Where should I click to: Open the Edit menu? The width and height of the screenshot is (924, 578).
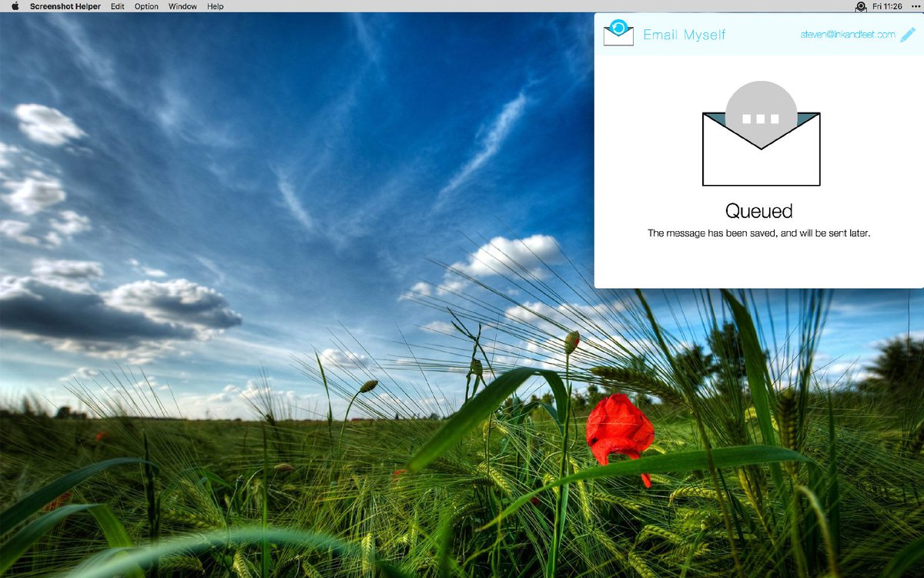[x=117, y=6]
